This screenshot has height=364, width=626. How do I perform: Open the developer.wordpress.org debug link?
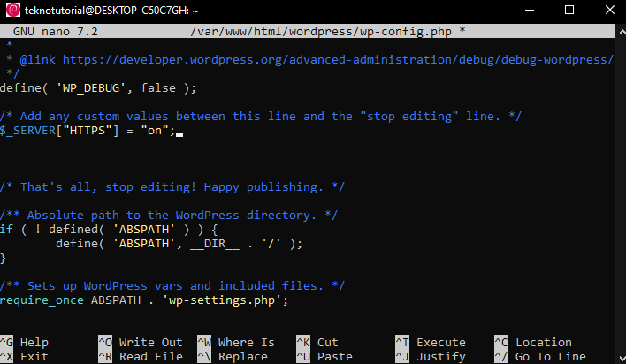pos(338,60)
